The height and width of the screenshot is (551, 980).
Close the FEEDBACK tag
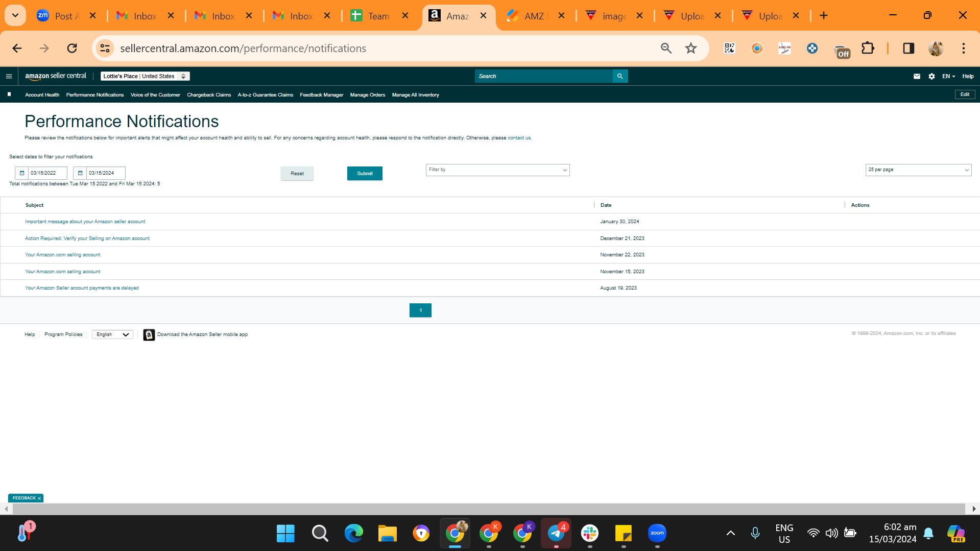(39, 498)
